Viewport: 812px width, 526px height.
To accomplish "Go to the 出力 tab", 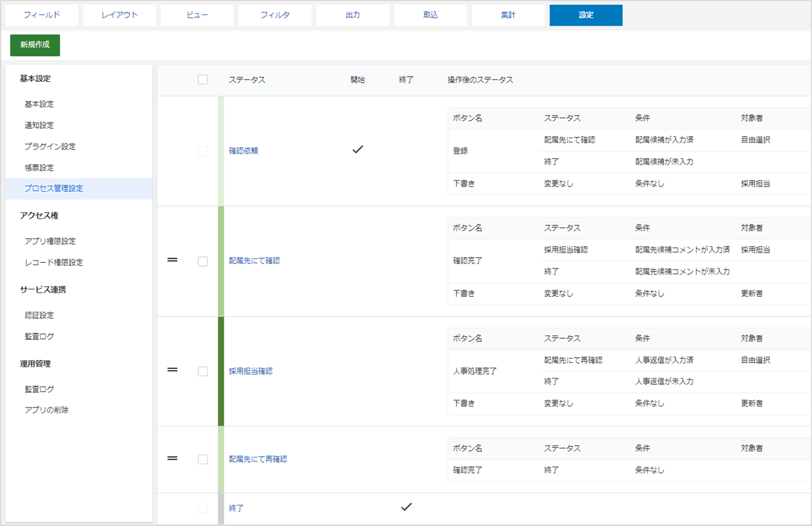I will [353, 15].
